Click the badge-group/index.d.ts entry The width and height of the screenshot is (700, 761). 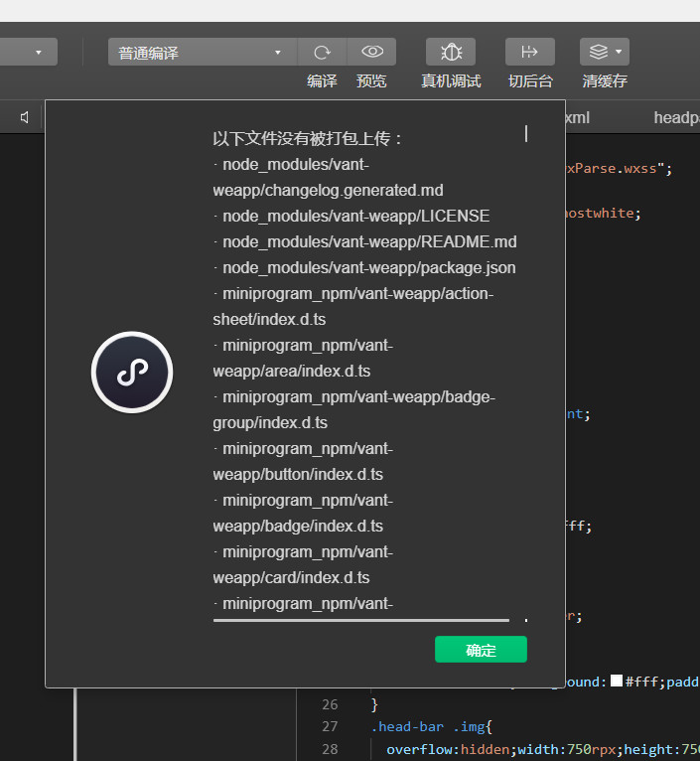pos(354,410)
